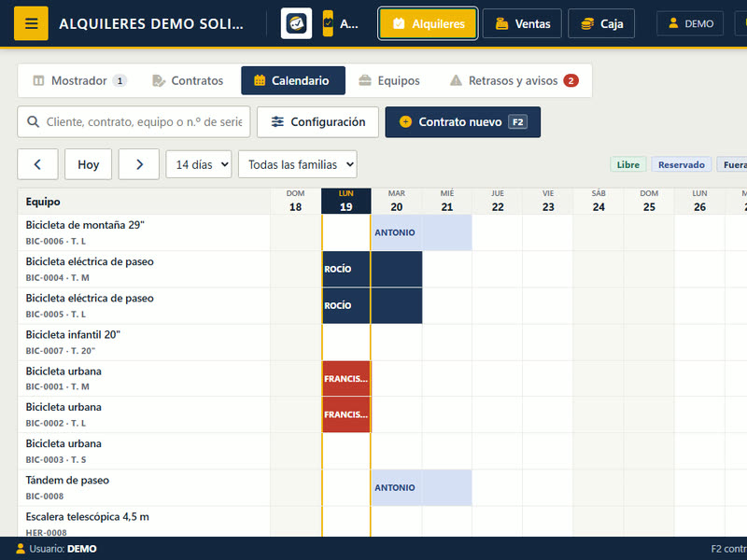
Task: Go to next date range
Action: pyautogui.click(x=138, y=164)
